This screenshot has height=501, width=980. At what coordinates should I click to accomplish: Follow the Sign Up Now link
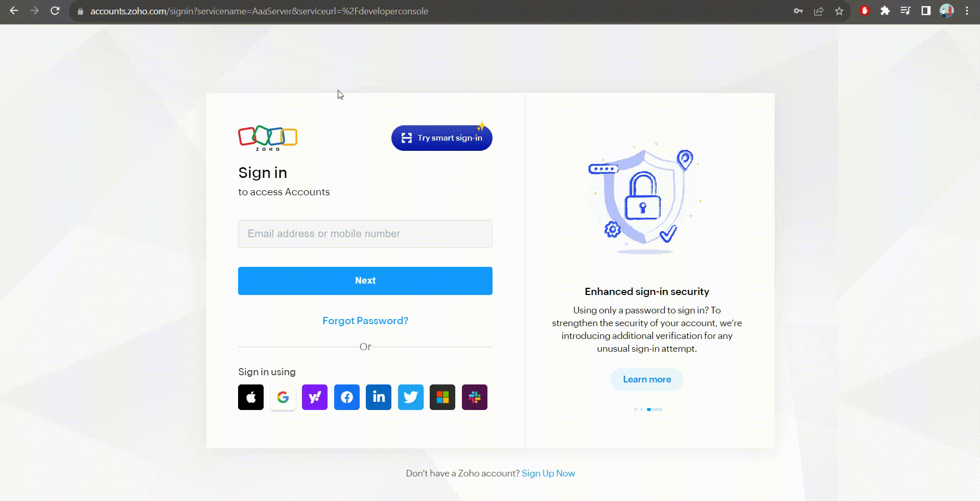(548, 473)
